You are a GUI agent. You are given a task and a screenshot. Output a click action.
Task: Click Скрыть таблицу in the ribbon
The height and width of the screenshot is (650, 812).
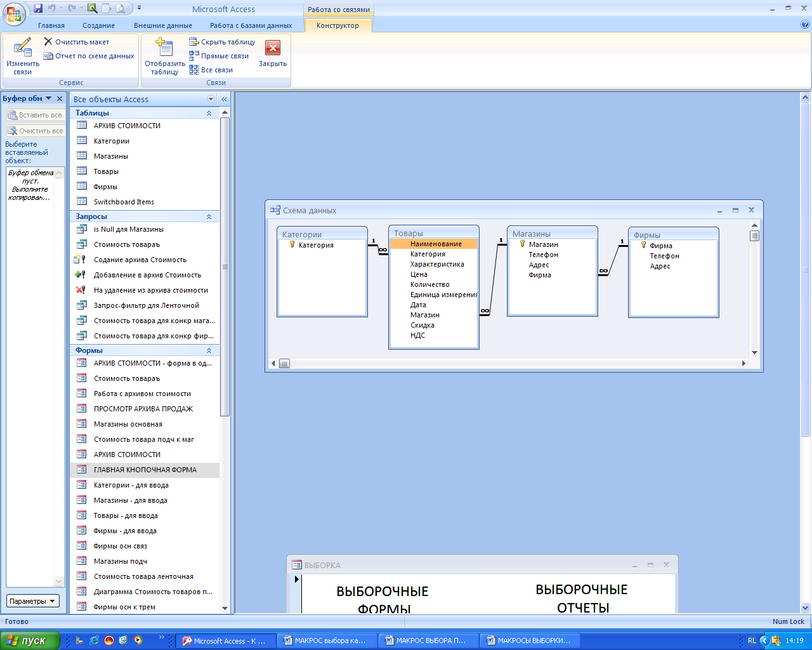[222, 42]
